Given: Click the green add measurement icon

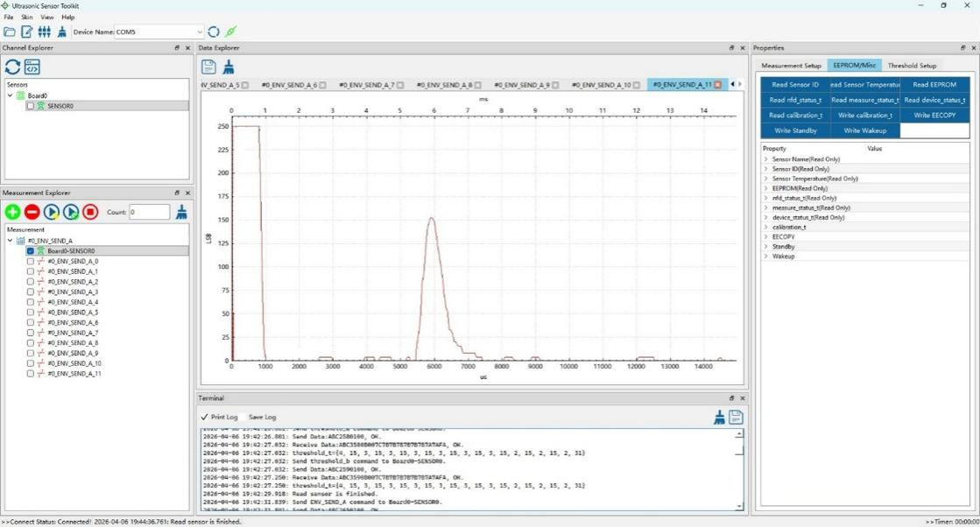Looking at the screenshot, I should tap(12, 212).
